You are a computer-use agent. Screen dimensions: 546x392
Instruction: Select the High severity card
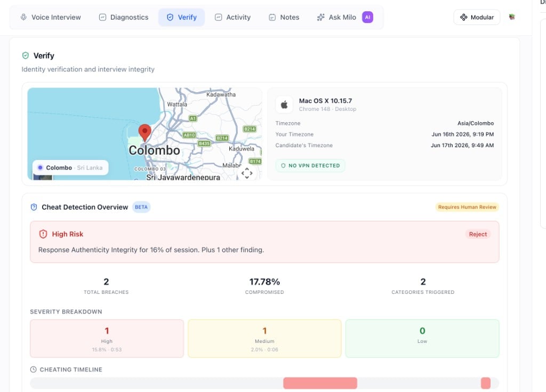[x=107, y=338]
